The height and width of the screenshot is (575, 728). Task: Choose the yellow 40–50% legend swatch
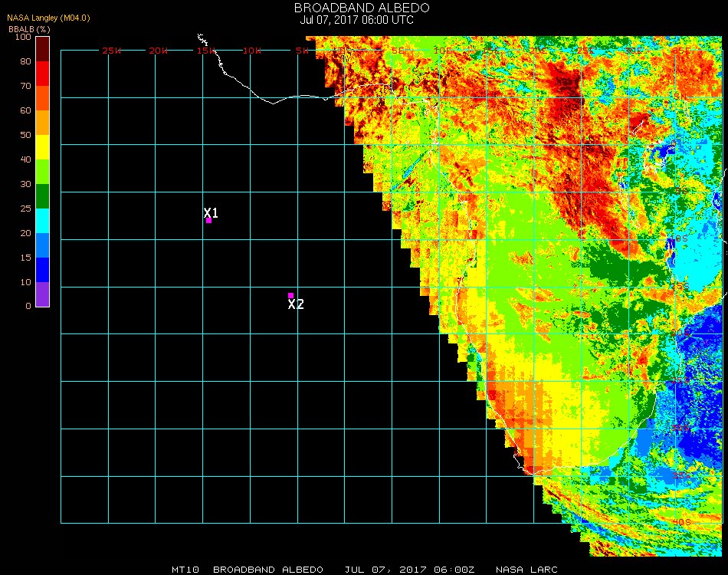[43, 147]
